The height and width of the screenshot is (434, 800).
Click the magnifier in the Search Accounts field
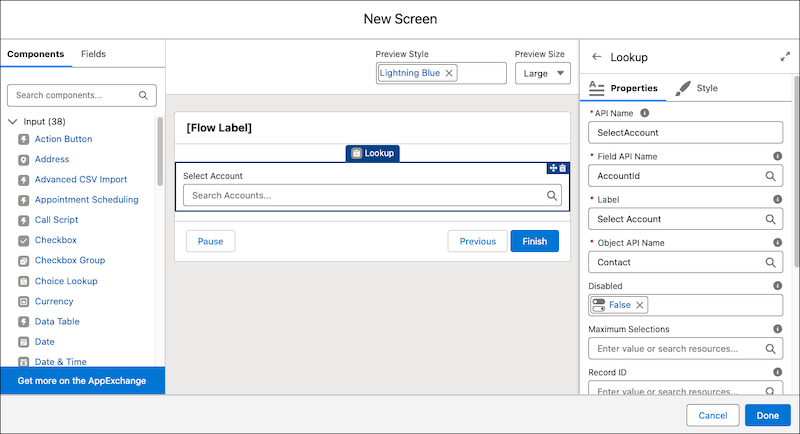(552, 196)
